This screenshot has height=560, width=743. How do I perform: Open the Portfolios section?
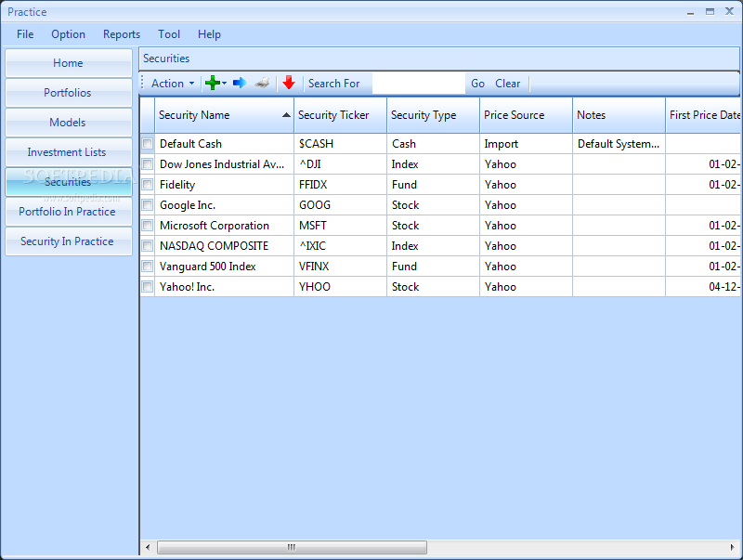(x=68, y=93)
